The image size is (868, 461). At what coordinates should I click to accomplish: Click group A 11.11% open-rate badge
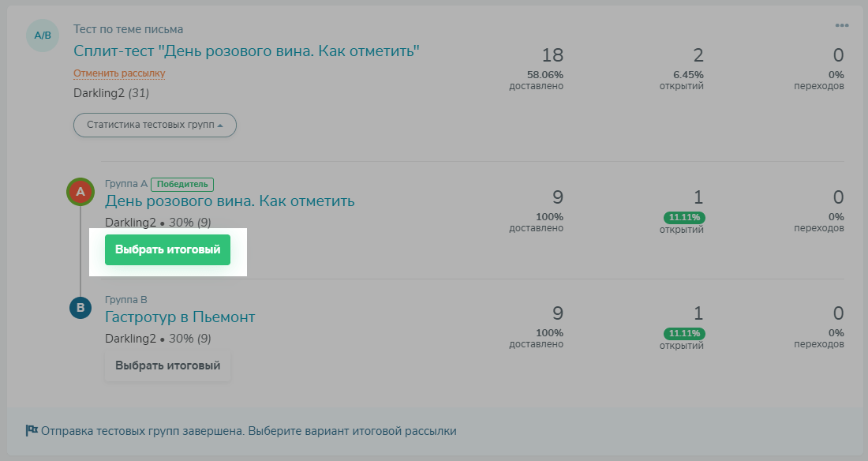(683, 217)
